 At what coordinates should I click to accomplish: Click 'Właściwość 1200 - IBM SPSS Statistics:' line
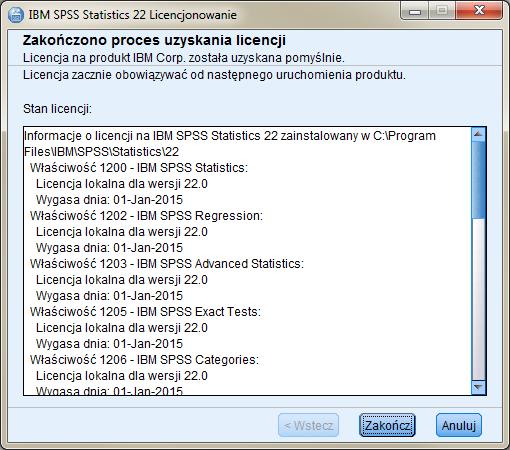point(139,168)
